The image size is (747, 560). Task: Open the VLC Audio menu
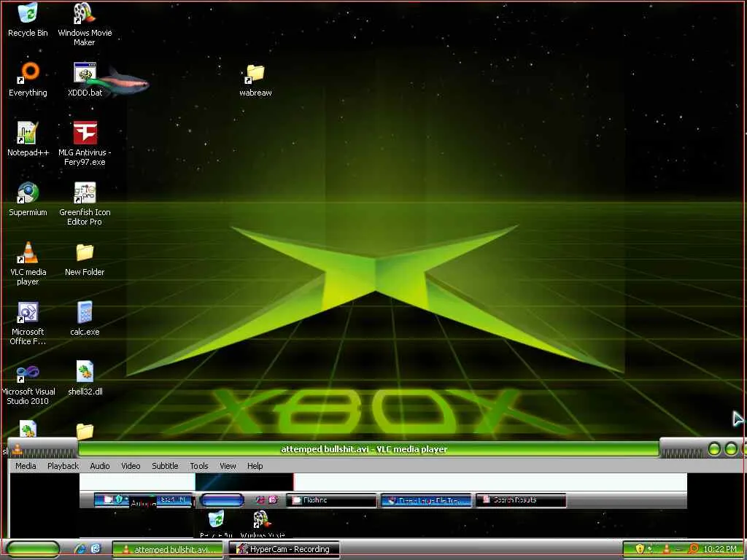[x=99, y=466]
